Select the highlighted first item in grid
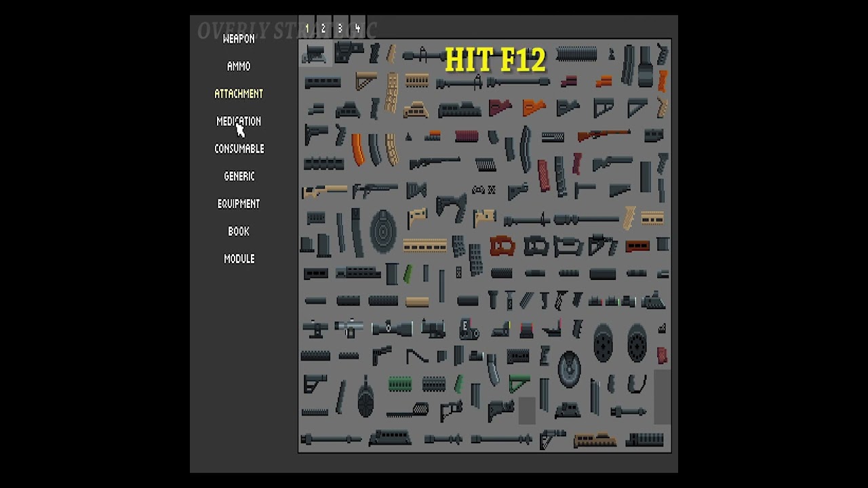 (315, 53)
